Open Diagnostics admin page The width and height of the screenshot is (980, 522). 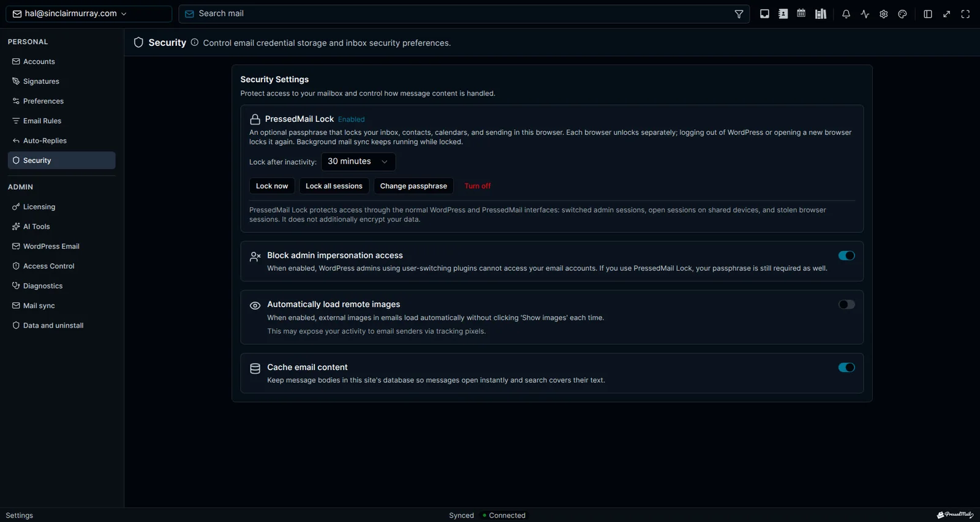61,286
